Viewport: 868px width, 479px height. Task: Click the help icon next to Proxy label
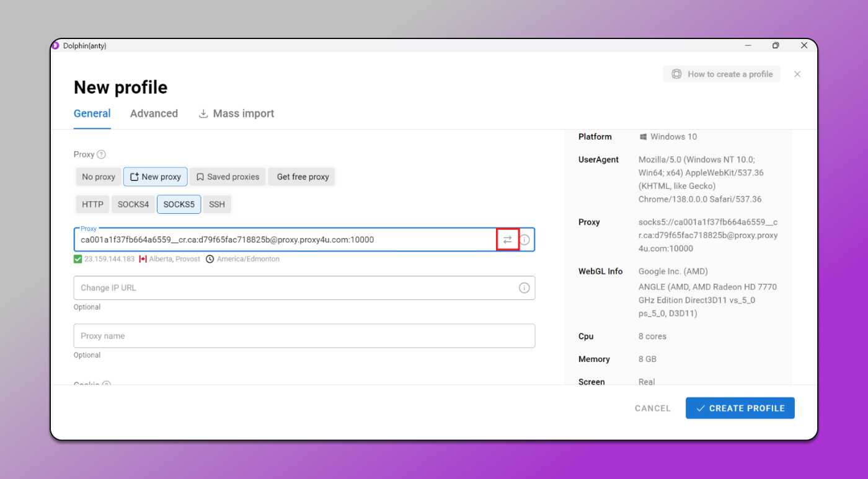pos(101,154)
